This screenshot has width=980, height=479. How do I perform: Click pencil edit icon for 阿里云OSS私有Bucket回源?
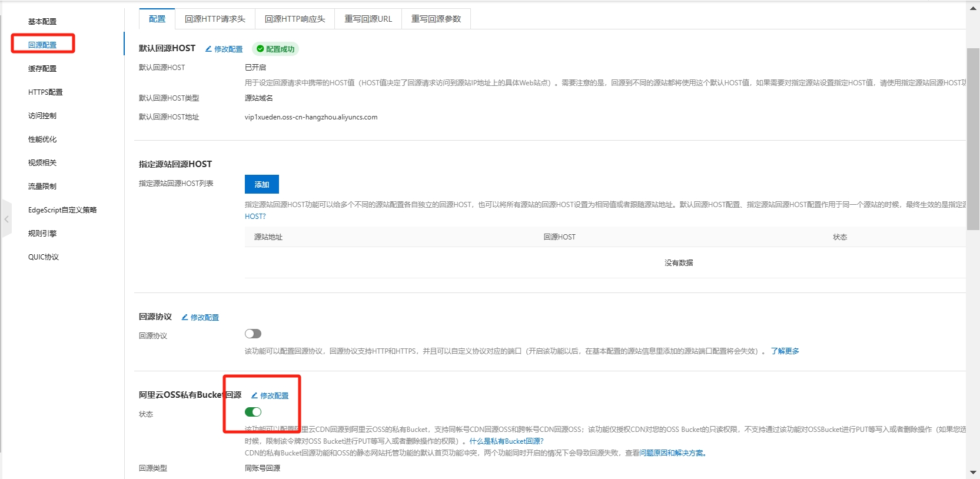point(255,395)
